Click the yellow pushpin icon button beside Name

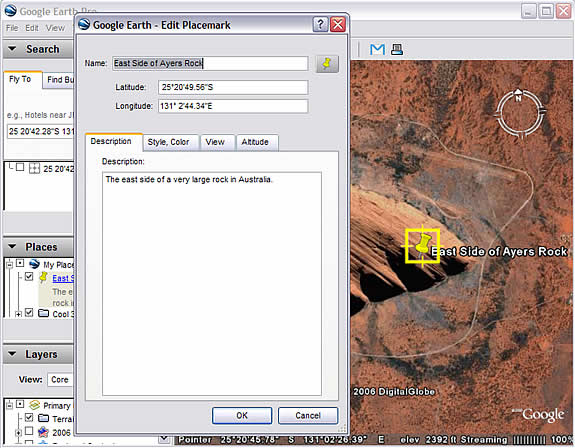click(327, 64)
